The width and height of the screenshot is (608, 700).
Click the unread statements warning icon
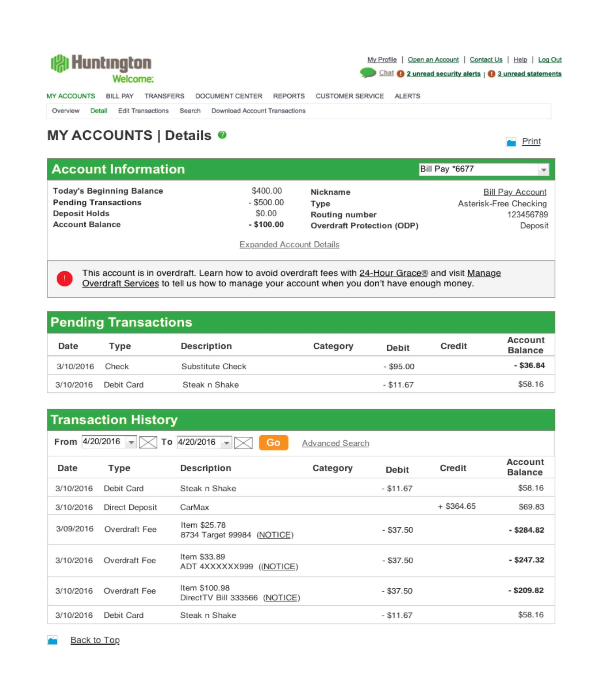491,74
